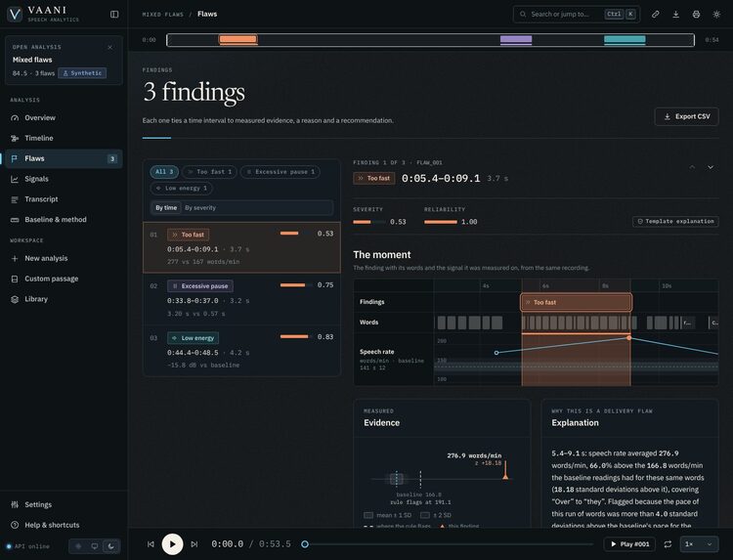The width and height of the screenshot is (733, 560).
Task: Sort findings By time
Action: tap(166, 207)
